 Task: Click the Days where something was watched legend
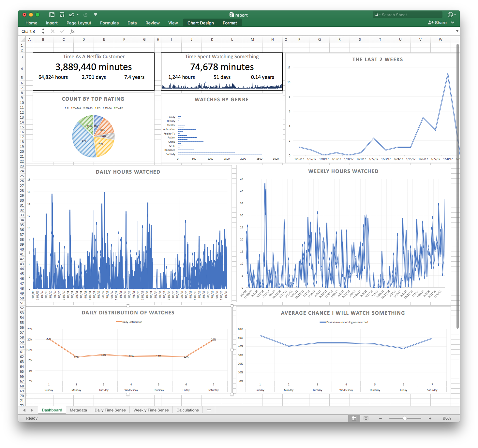(x=344, y=322)
